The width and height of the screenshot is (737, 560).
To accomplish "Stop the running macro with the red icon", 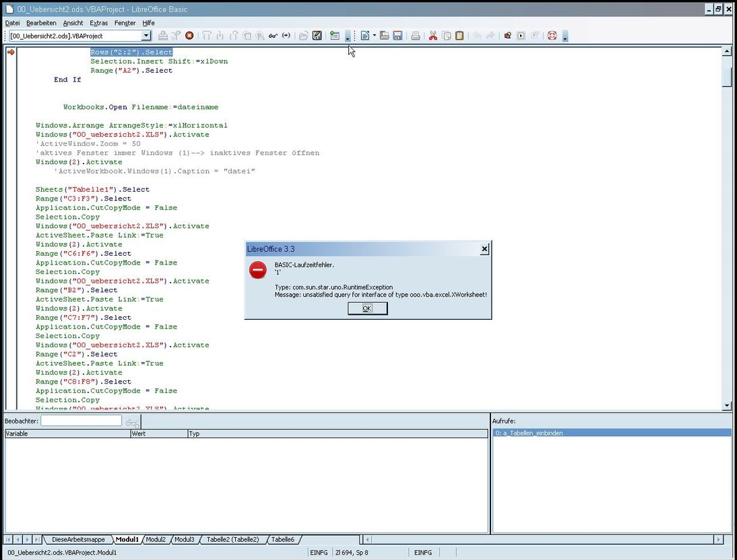I will [189, 36].
